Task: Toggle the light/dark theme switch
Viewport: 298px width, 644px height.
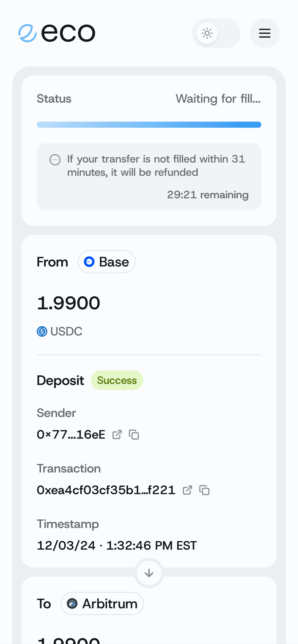Action: pyautogui.click(x=216, y=33)
